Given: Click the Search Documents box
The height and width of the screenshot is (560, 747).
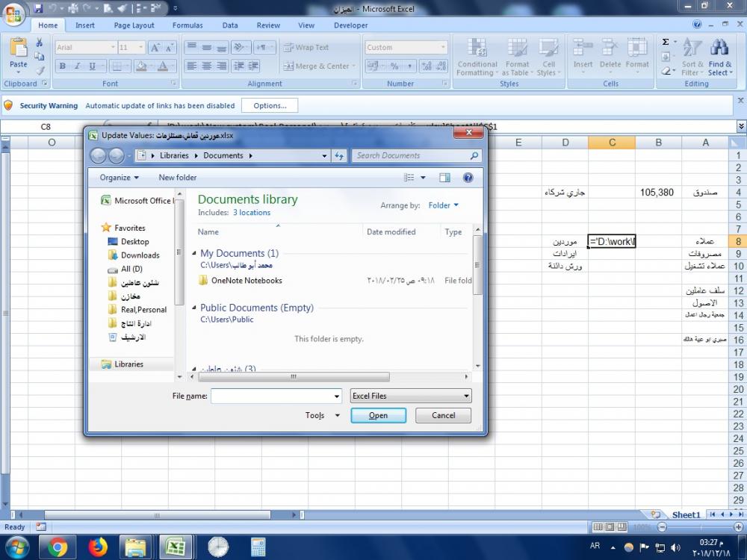Looking at the screenshot, I should coord(416,156).
